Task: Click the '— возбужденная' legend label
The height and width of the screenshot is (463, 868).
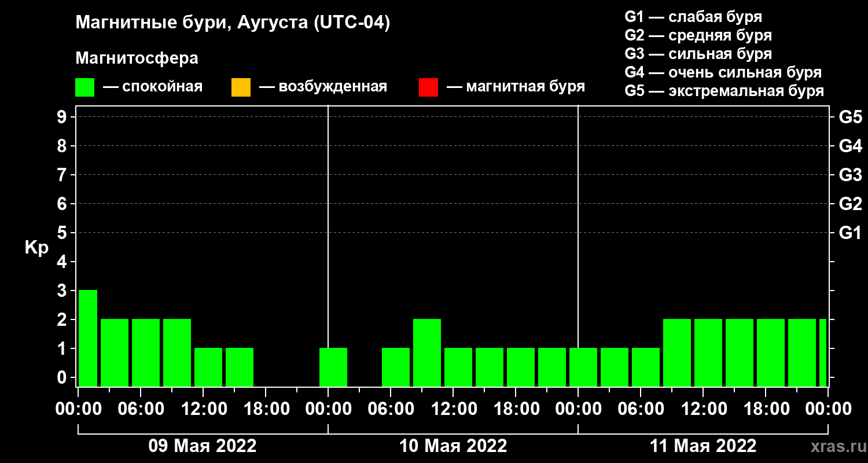Action: pyautogui.click(x=323, y=87)
